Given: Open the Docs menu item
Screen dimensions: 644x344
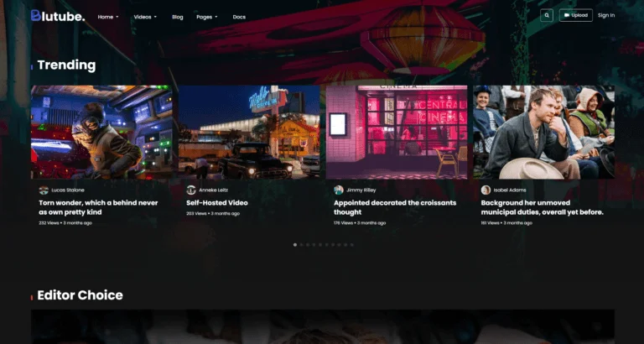Looking at the screenshot, I should (239, 17).
